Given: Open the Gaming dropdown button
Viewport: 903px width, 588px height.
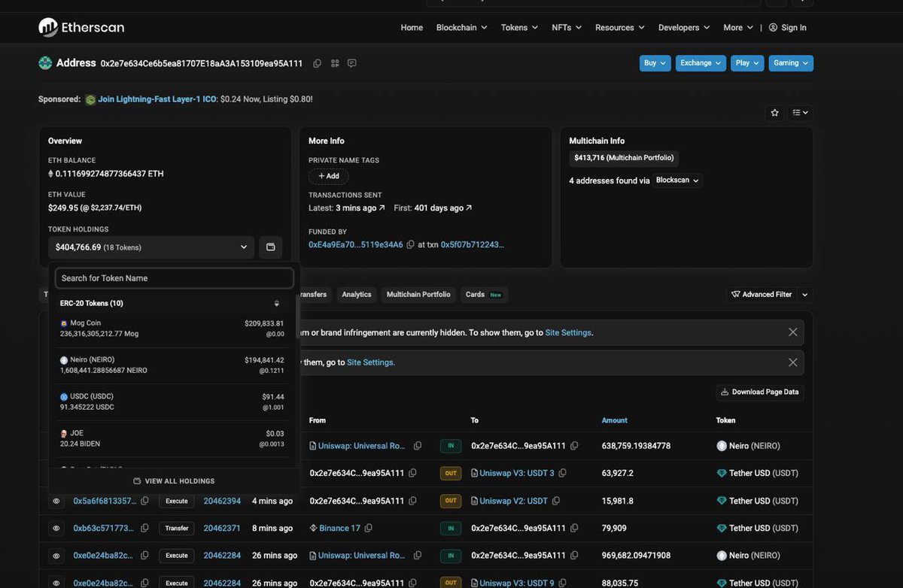Looking at the screenshot, I should [791, 63].
